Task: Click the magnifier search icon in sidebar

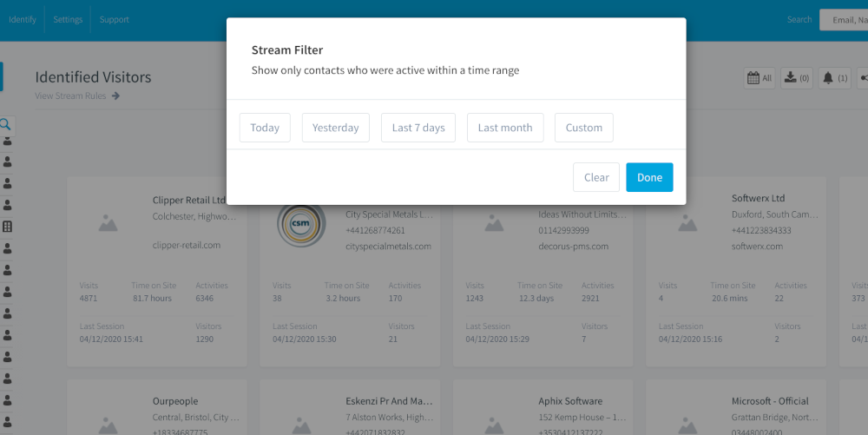Action: tap(5, 124)
